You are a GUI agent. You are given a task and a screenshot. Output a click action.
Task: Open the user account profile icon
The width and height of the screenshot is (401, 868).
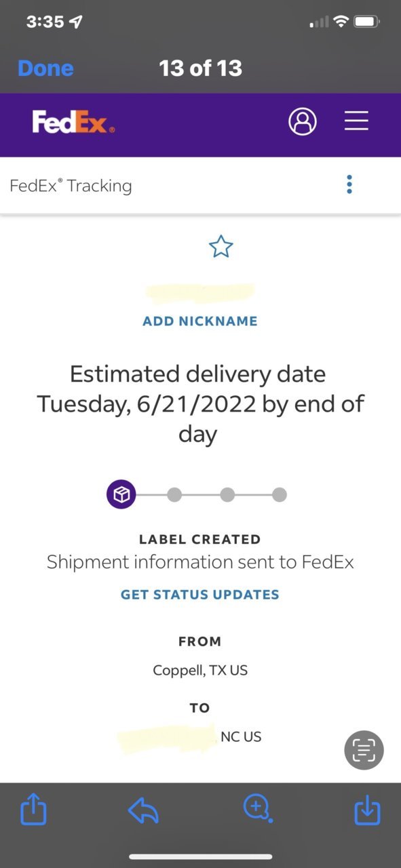[x=303, y=121]
